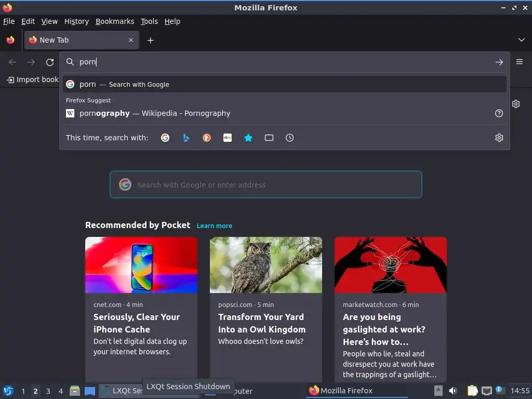Click the update notification tray icon
532x399 pixels.
point(500,390)
